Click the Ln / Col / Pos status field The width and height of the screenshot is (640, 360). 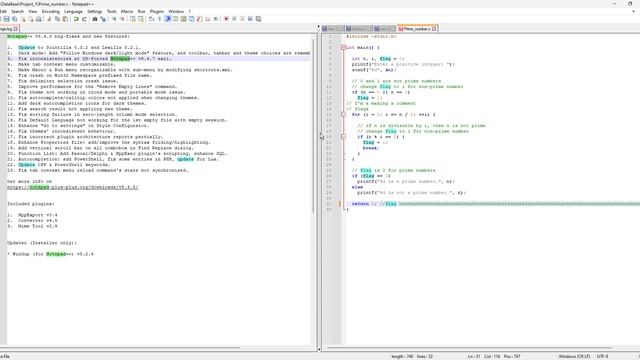pyautogui.click(x=494, y=356)
